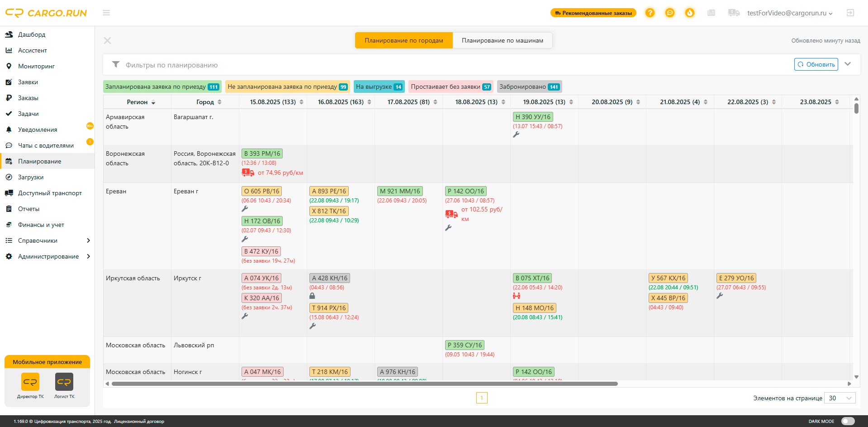Open Director TK mobile app icon
868x427 pixels.
(30, 382)
